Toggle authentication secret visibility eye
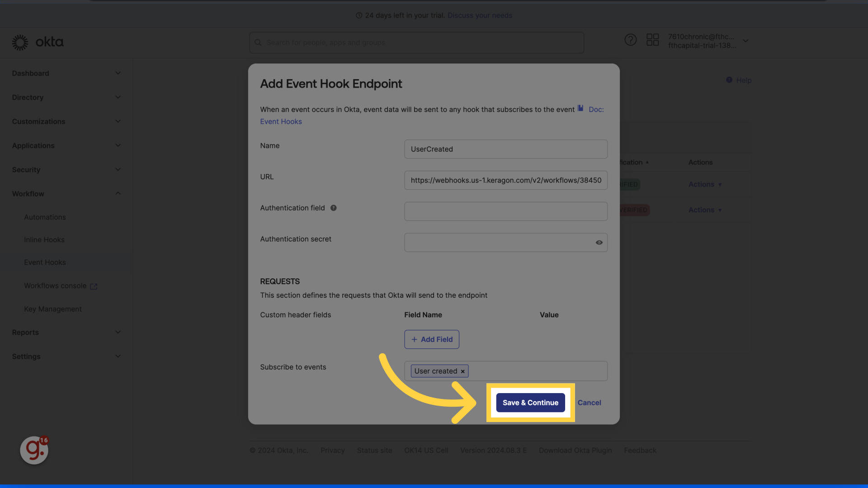 pyautogui.click(x=599, y=243)
